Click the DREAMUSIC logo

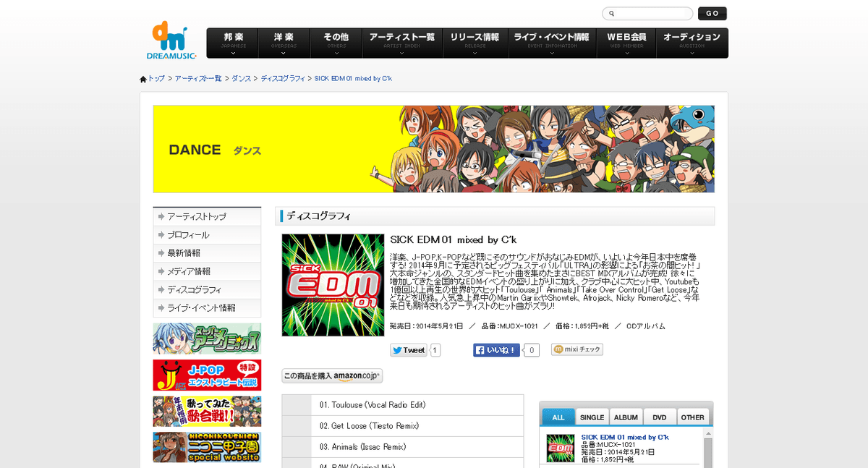pyautogui.click(x=171, y=41)
